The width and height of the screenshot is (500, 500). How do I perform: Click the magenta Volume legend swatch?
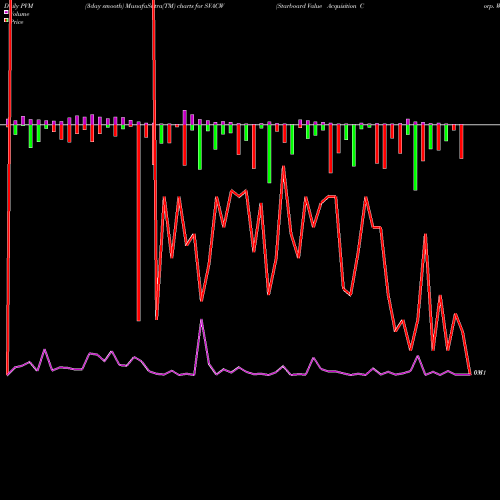[6, 12]
